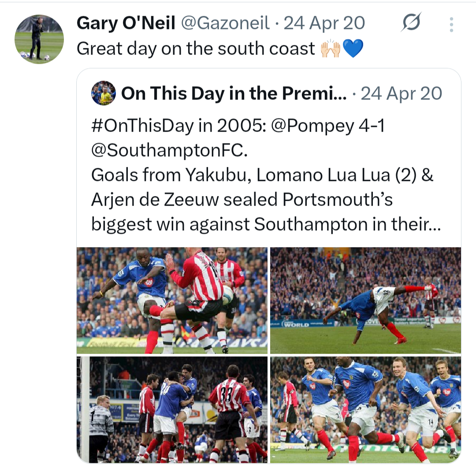Follow the #OnThisDay hashtag
The height and width of the screenshot is (470, 476).
[x=142, y=127]
